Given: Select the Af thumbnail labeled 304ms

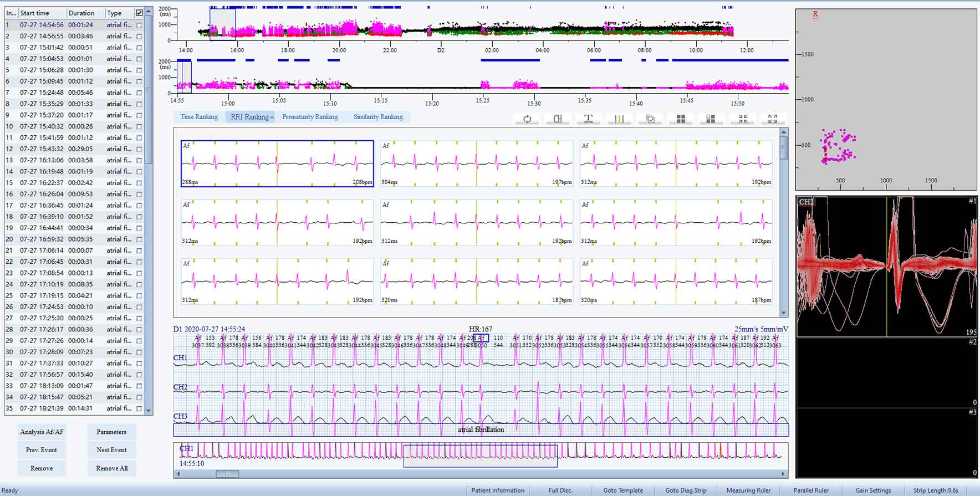Looking at the screenshot, I should [x=476, y=163].
